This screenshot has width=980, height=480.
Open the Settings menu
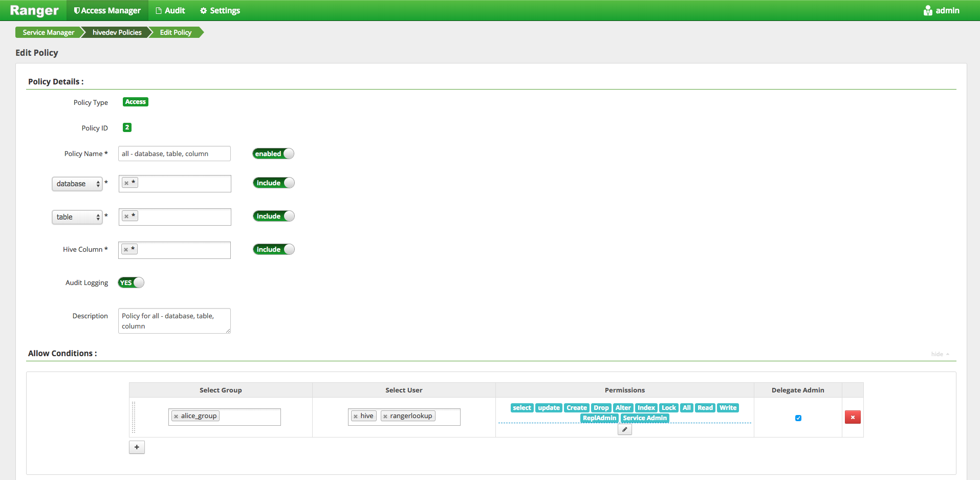220,10
